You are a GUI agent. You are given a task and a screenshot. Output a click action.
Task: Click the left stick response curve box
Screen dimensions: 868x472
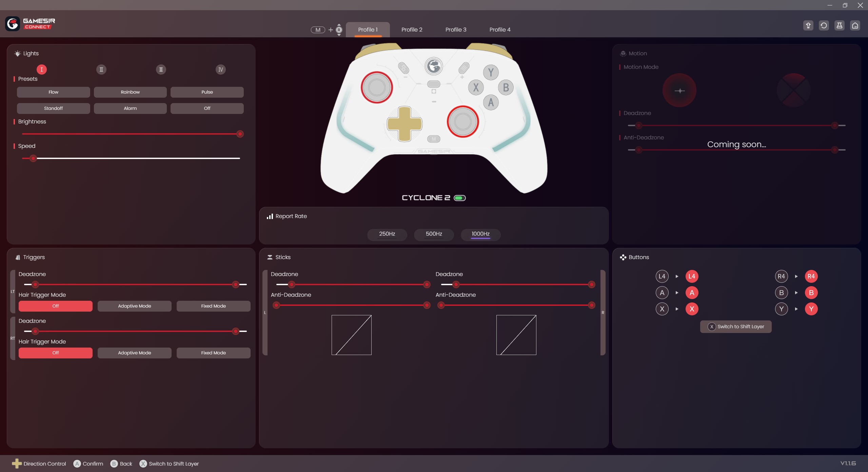352,335
